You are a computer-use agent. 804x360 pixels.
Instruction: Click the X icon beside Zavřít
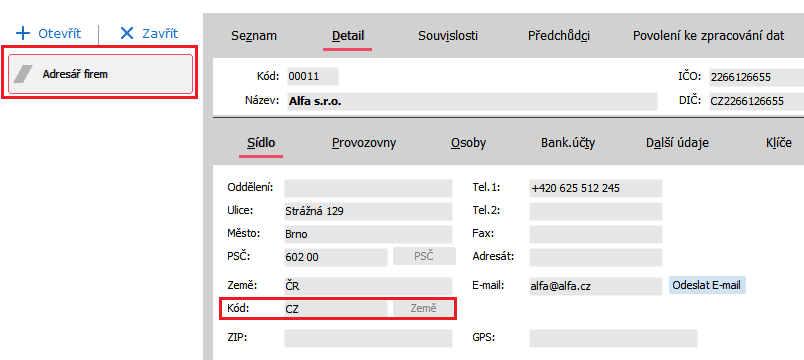pyautogui.click(x=127, y=34)
